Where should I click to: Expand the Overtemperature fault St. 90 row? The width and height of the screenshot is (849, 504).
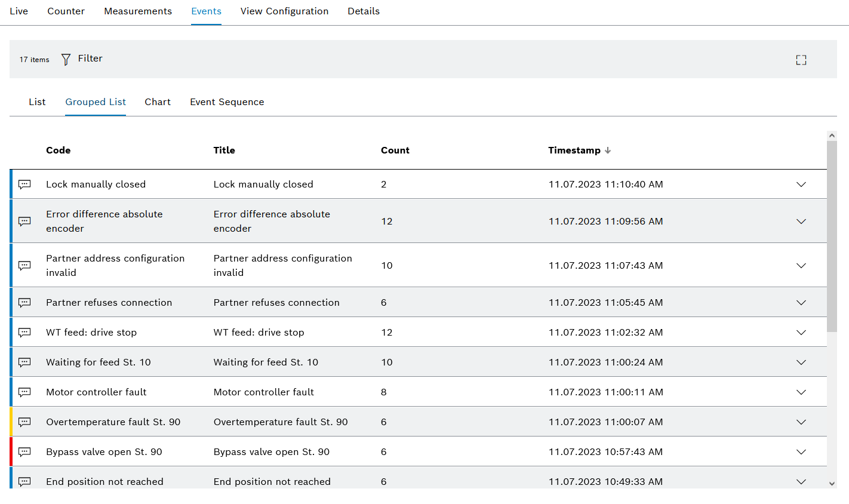coord(801,422)
